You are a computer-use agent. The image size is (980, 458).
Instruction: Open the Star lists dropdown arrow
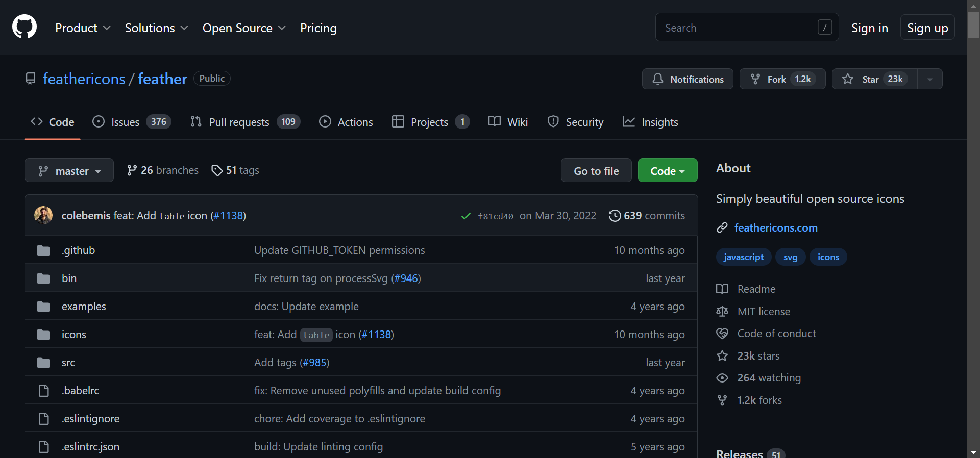click(x=930, y=79)
